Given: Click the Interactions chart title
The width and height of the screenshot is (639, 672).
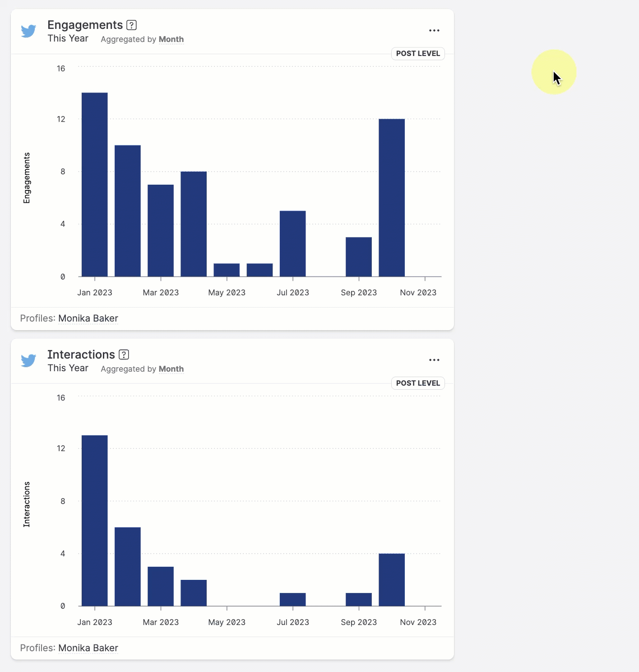Looking at the screenshot, I should 81,355.
